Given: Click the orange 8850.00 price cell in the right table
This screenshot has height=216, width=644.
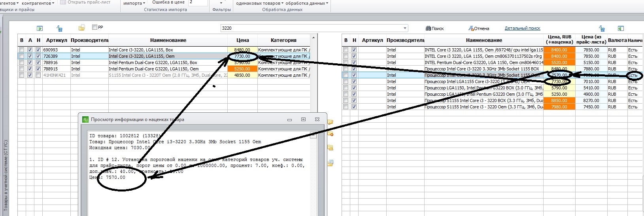Looking at the screenshot, I should click(x=559, y=100).
